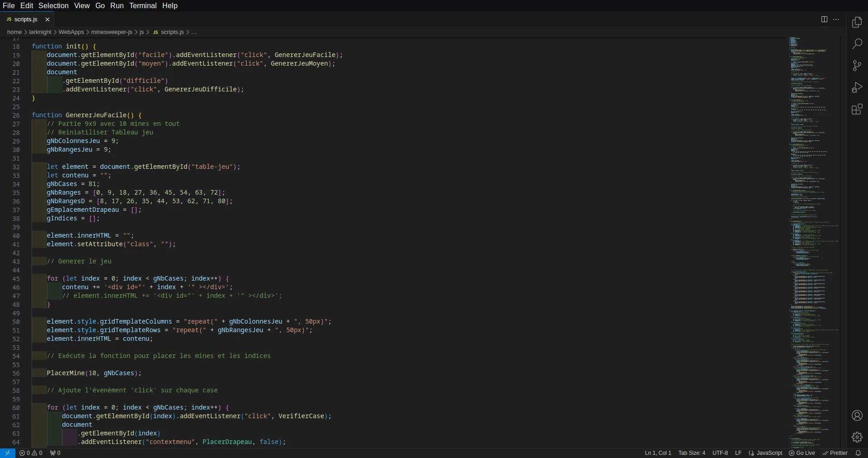
Task: Click on 'function init()' declaration
Action: 60,46
